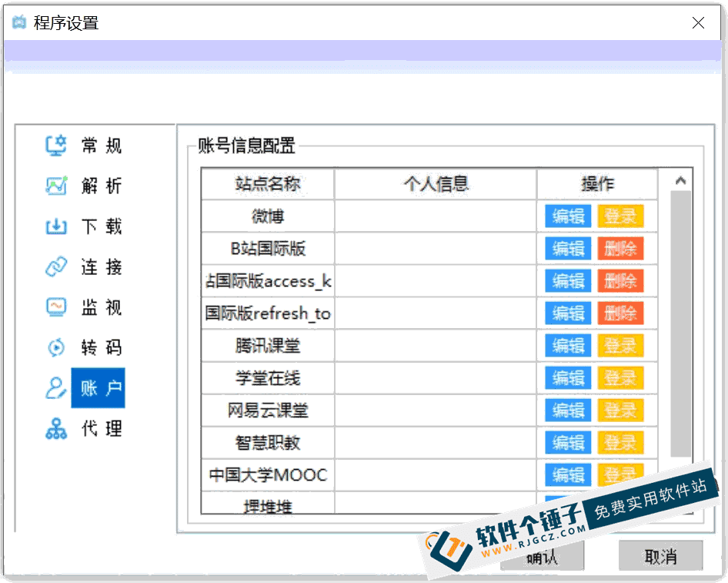This screenshot has height=583, width=728.
Task: Select the 学堂在线 site name cell
Action: pyautogui.click(x=268, y=378)
